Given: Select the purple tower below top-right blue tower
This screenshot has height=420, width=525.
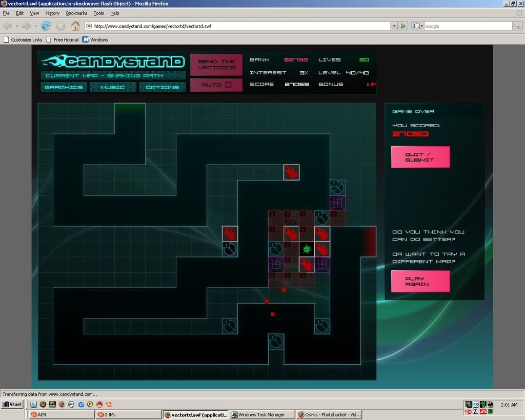Looking at the screenshot, I should (x=337, y=203).
